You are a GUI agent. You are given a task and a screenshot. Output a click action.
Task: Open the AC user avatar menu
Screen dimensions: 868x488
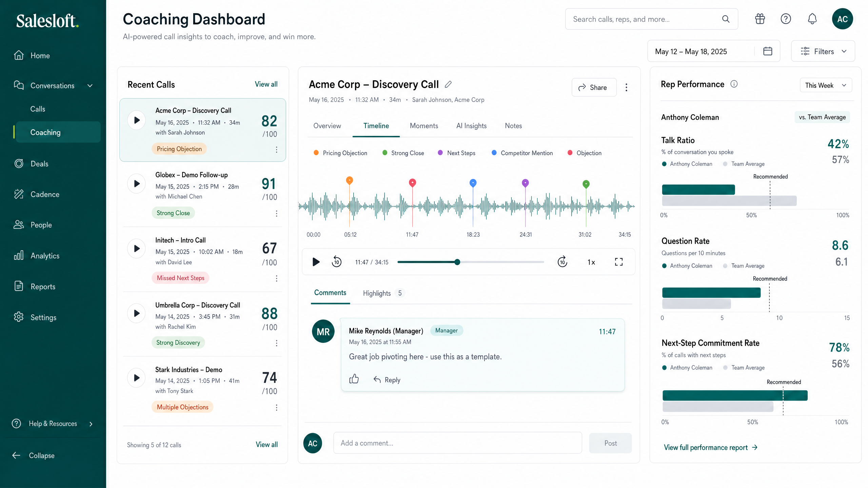click(x=842, y=19)
